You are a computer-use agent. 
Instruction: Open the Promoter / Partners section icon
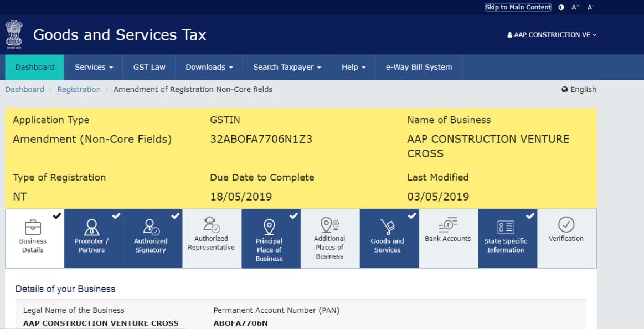click(x=91, y=227)
